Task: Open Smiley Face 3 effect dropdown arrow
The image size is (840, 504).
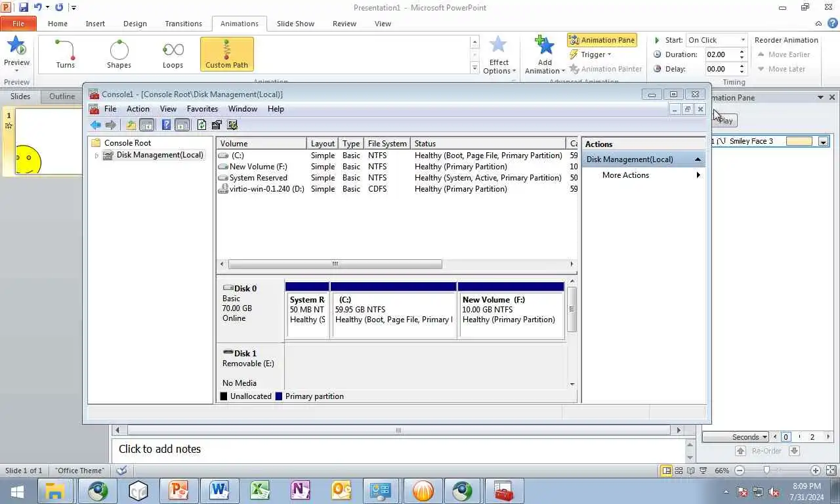Action: (x=823, y=142)
